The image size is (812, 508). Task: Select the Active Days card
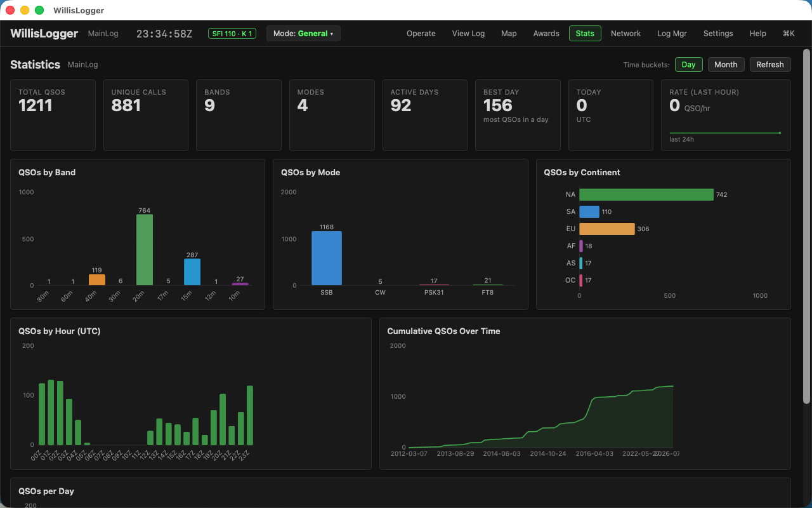pos(425,115)
